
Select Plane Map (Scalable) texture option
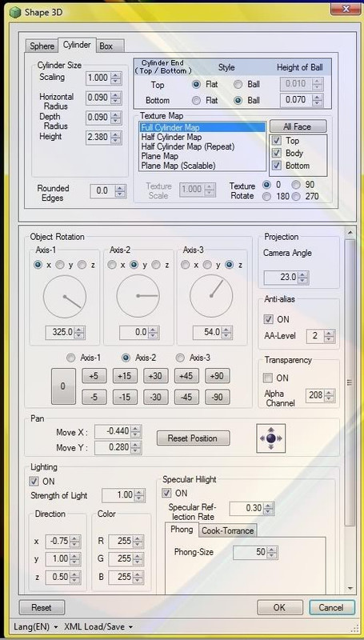click(178, 166)
